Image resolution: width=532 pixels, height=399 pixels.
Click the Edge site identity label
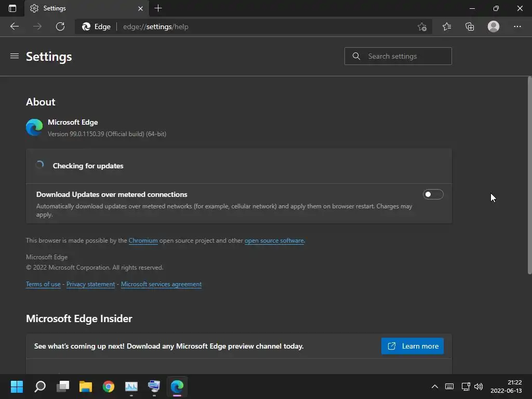(96, 26)
